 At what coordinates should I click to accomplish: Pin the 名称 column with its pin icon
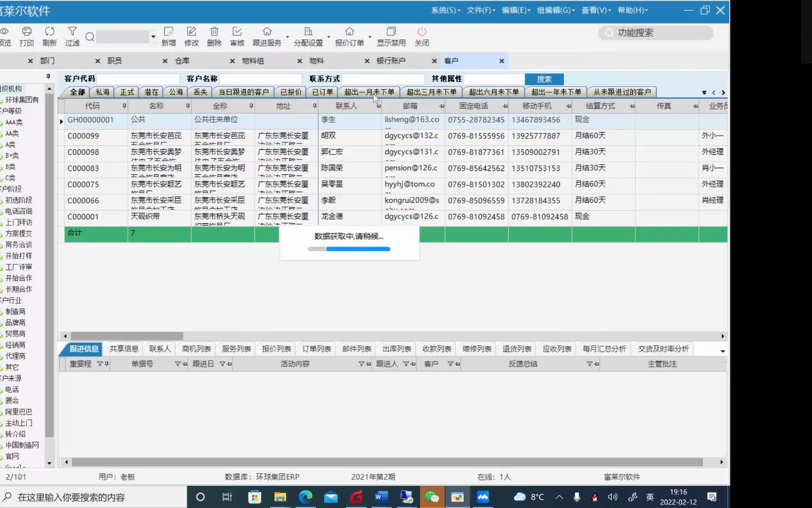187,106
